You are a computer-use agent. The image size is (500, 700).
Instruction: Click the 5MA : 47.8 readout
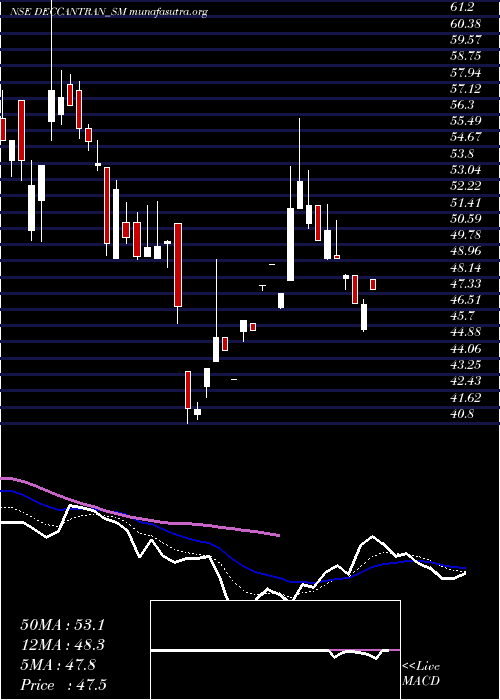[57, 665]
